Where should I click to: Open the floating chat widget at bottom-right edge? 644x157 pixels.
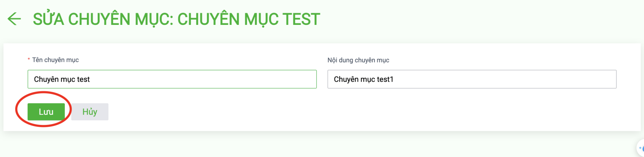coord(641,148)
